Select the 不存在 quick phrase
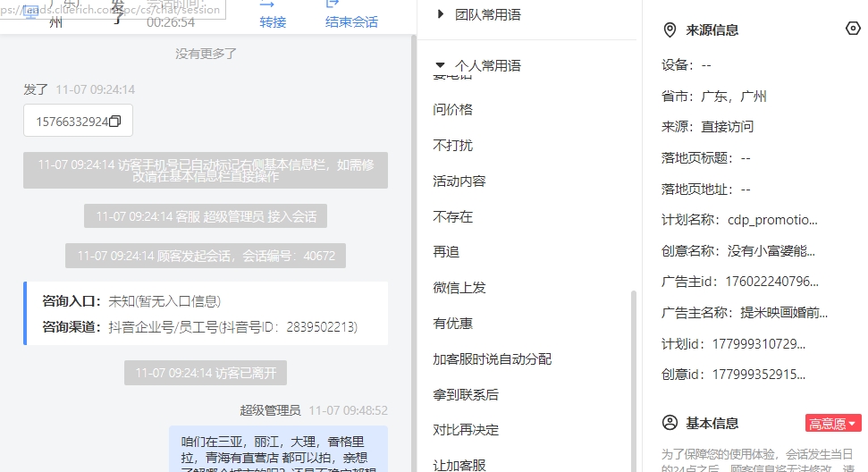Screen dimensions: 868x472 [x=453, y=217]
